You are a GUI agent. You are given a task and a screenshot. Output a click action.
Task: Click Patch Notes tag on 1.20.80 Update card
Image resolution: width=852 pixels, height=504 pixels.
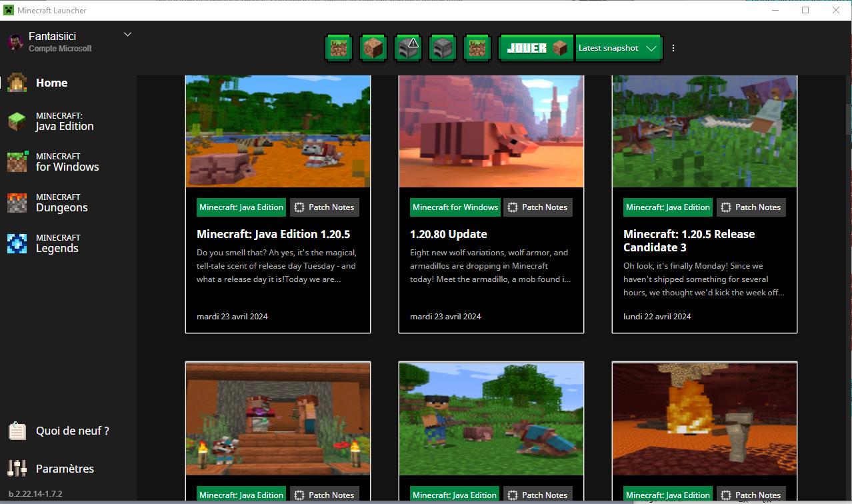pyautogui.click(x=537, y=207)
